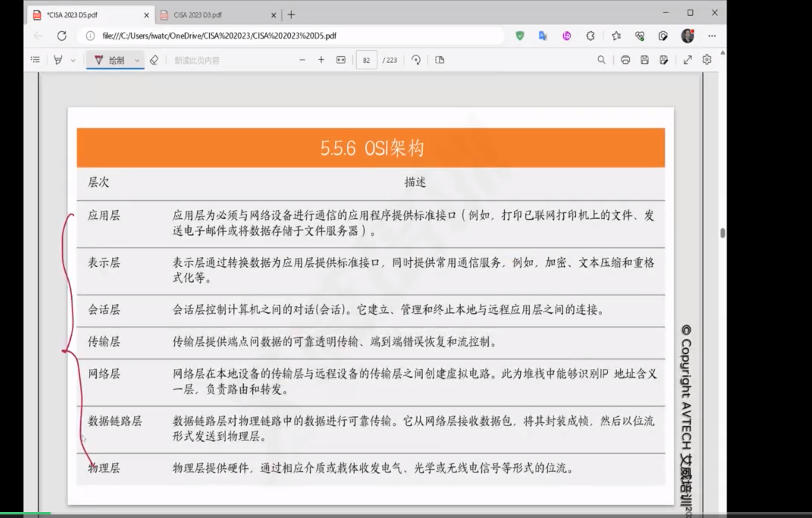Click the scrollbar up arrow
The height and width of the screenshot is (518, 812).
[x=723, y=53]
